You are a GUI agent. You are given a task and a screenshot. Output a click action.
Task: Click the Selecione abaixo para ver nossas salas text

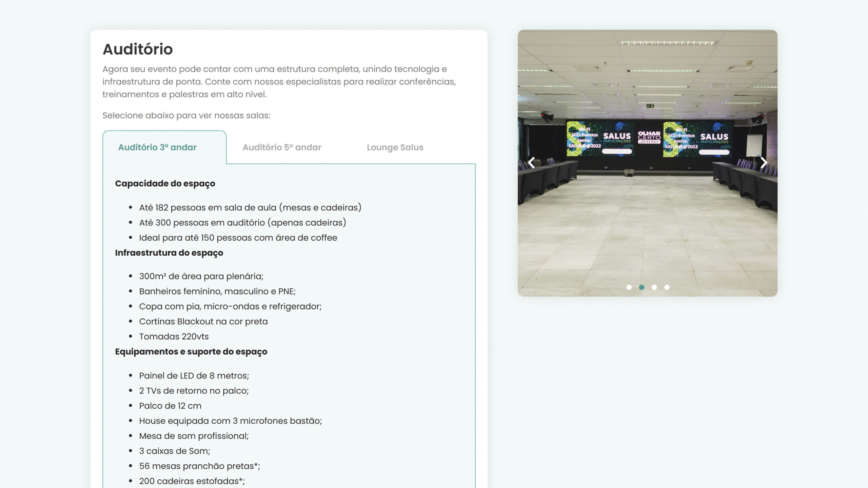point(186,116)
